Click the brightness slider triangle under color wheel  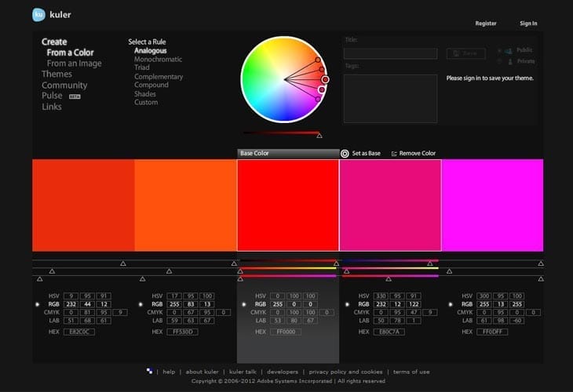point(319,136)
